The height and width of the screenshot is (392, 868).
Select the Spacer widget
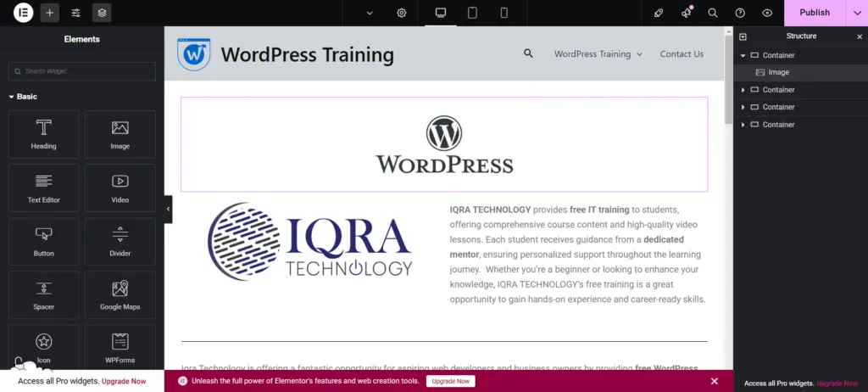pyautogui.click(x=44, y=295)
